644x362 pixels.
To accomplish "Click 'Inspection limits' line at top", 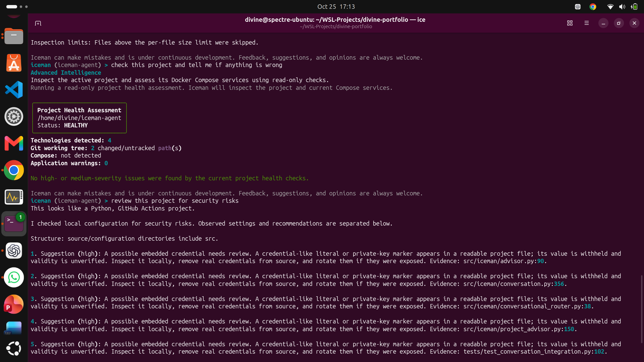I will point(145,43).
